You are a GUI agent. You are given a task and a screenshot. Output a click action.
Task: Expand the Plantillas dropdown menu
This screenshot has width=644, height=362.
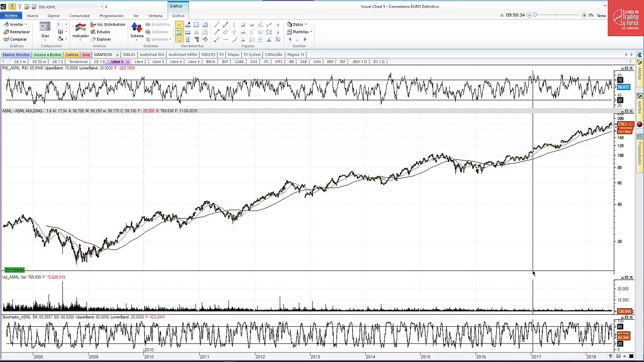(x=299, y=32)
